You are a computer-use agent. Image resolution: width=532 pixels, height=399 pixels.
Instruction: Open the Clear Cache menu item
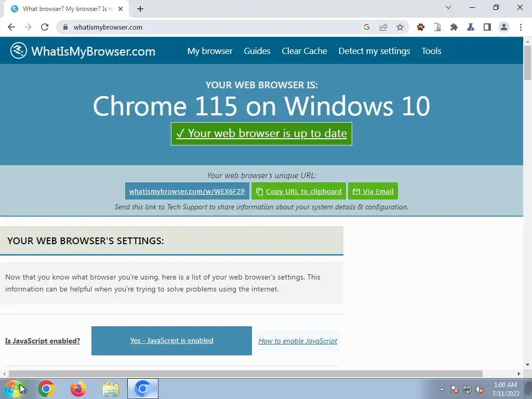coord(304,51)
